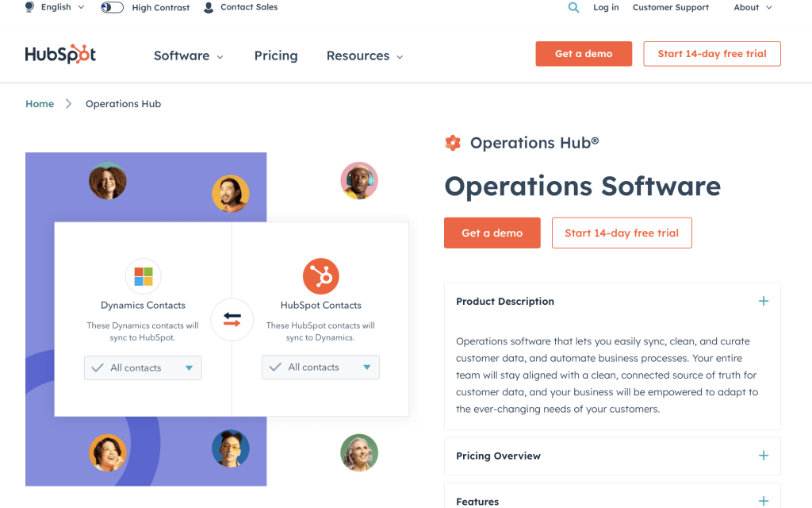The width and height of the screenshot is (812, 508).
Task: Click the 'Operations Hub®' product label
Action: pos(534,143)
